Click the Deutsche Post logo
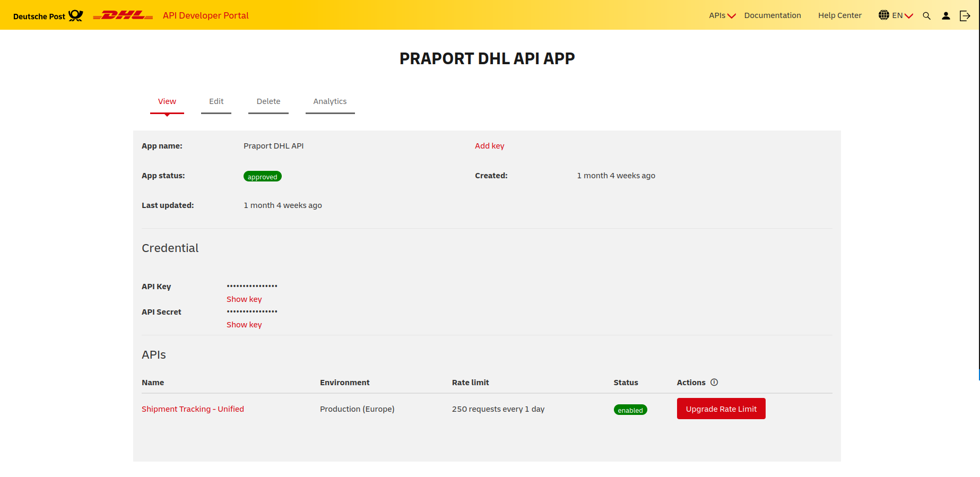The image size is (980, 477). [x=48, y=16]
